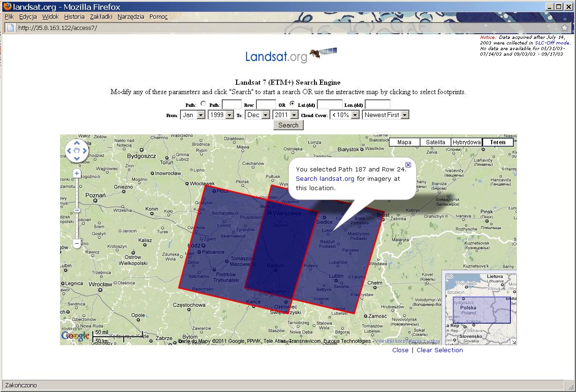
Task: Open the From year dropdown (1999)
Action: 221,115
